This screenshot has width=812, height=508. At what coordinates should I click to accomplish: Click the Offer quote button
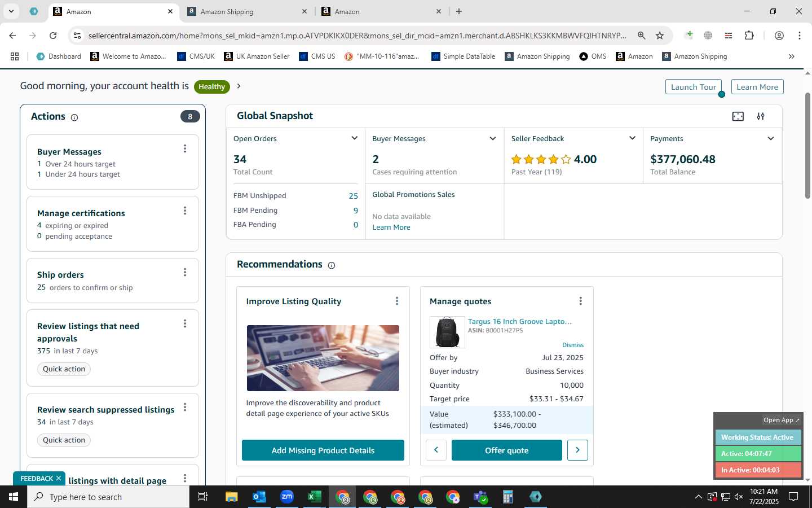tap(507, 450)
